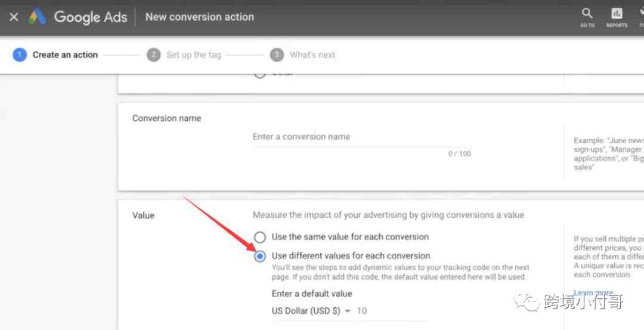This screenshot has width=644, height=330.
Task: Open the US Dollar (USD $) currency dropdown
Action: pos(311,311)
